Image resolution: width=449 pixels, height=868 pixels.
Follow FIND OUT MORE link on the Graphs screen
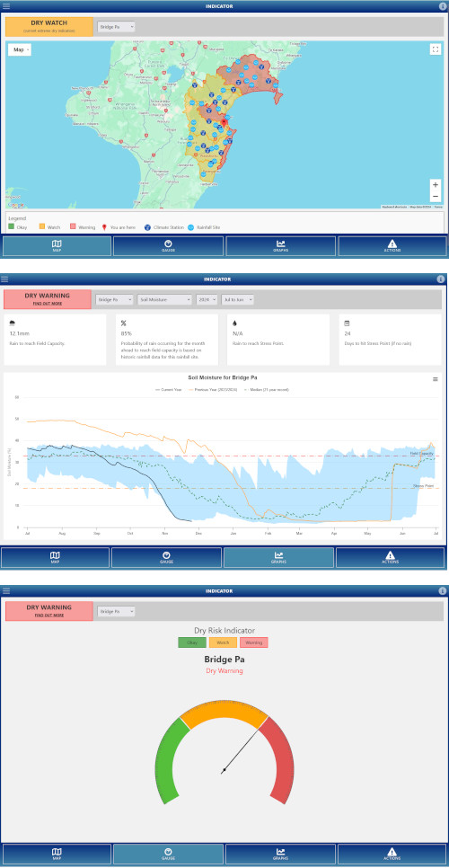pos(47,304)
